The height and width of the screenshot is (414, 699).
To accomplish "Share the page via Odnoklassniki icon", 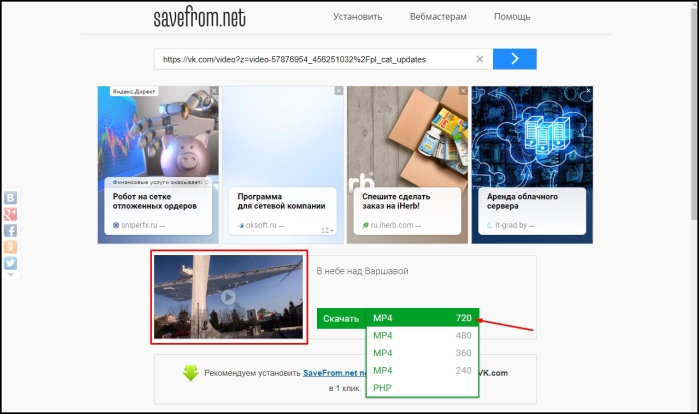I will pos(10,247).
